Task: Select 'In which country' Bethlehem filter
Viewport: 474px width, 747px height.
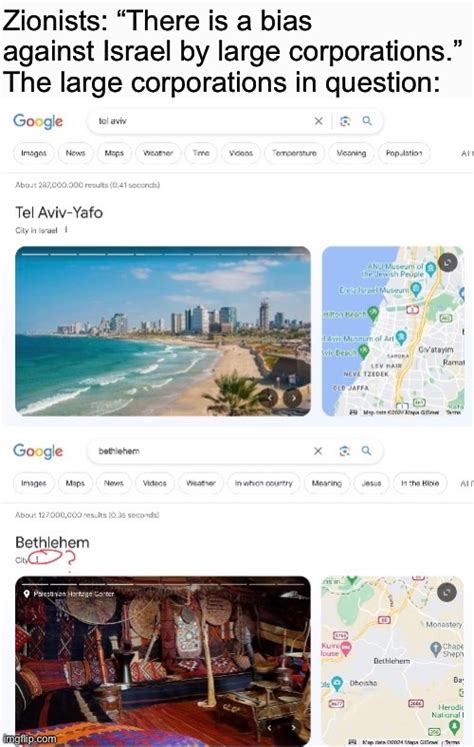Action: pos(263,483)
